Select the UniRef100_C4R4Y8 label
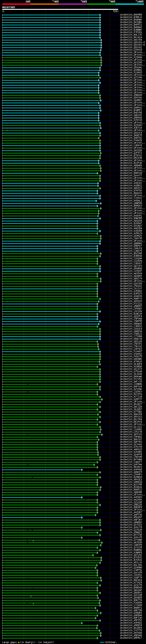This screenshot has height=644, width=146. (131, 146)
